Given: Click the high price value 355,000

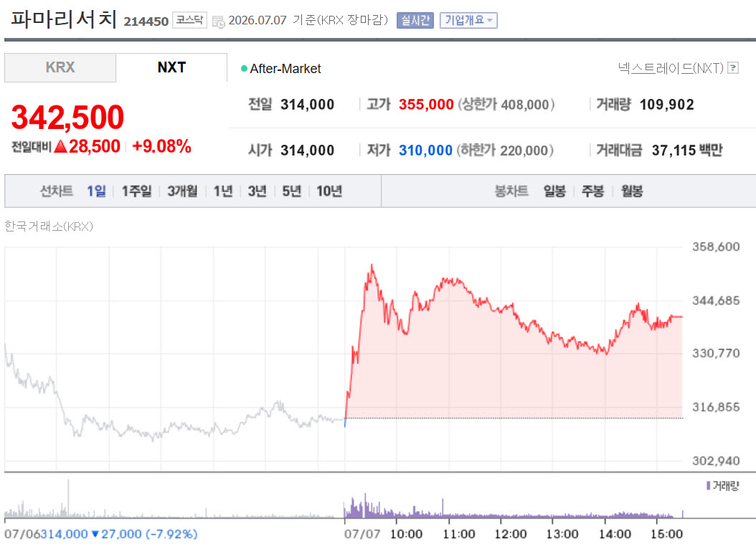Looking at the screenshot, I should 426,105.
